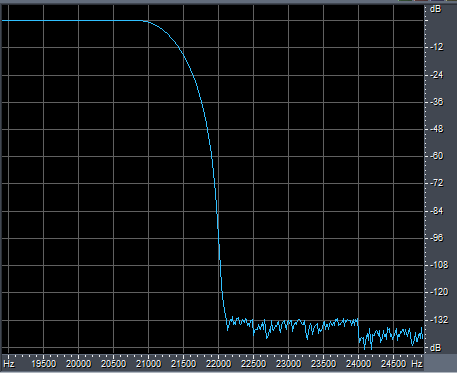Viewport: 457px width, 373px height.
Task: Select the -12 level on dB scale
Action: coord(437,47)
